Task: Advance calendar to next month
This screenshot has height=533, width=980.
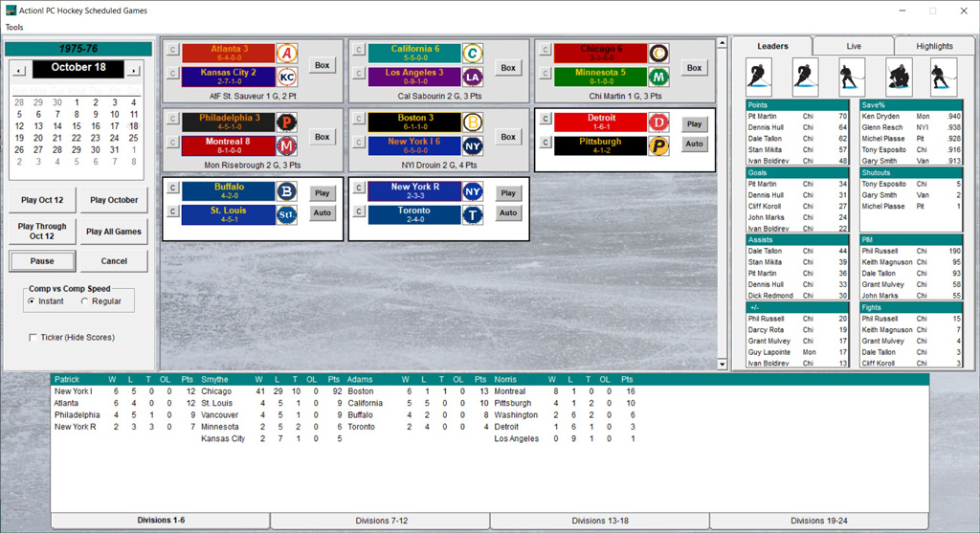Action: pyautogui.click(x=133, y=70)
